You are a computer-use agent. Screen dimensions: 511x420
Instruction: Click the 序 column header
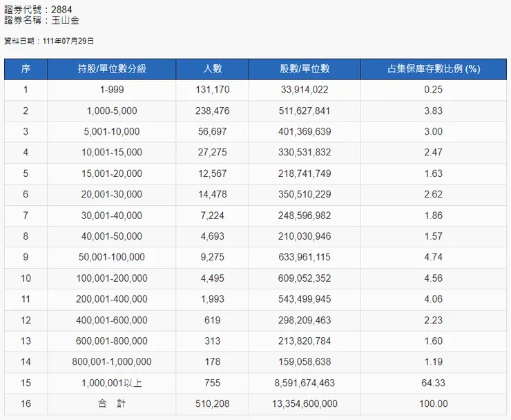(x=26, y=69)
